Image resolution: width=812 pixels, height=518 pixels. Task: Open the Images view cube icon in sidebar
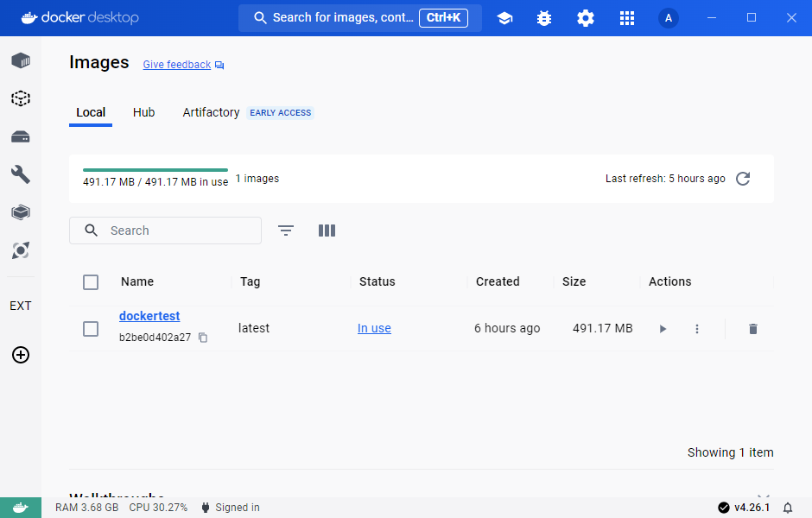coord(21,98)
